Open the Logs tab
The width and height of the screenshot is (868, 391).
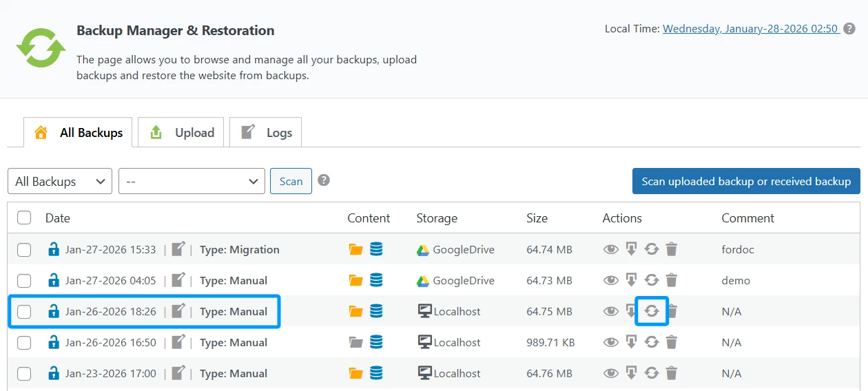point(266,133)
